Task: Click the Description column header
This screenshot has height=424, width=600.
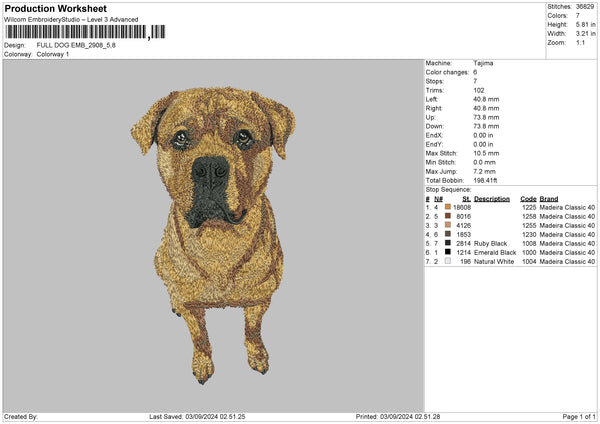Action: click(x=492, y=197)
